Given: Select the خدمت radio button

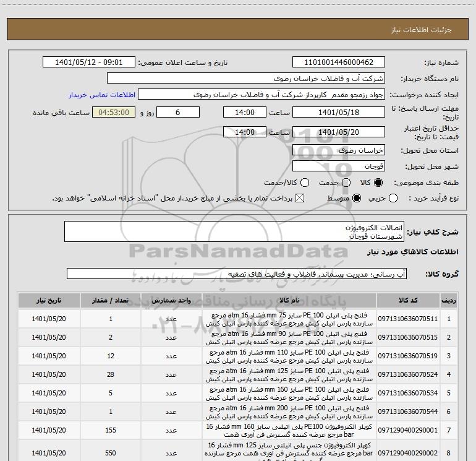Looking at the screenshot, I should point(346,183).
